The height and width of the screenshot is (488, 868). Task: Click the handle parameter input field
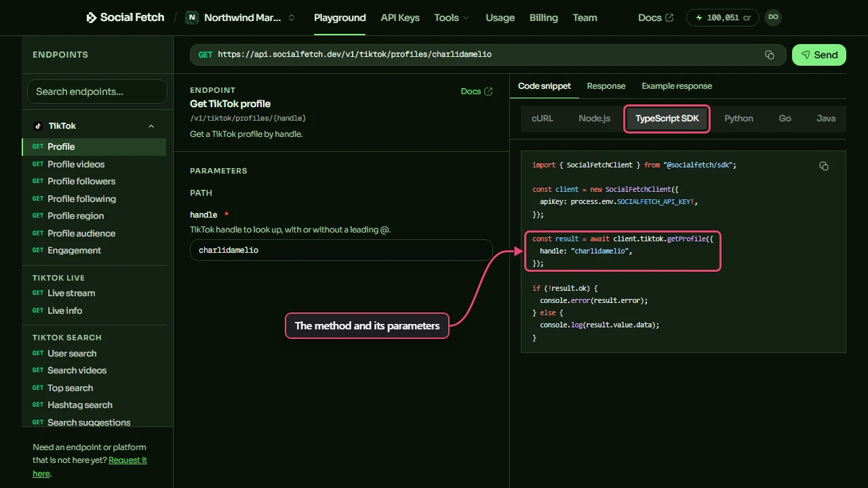(341, 250)
